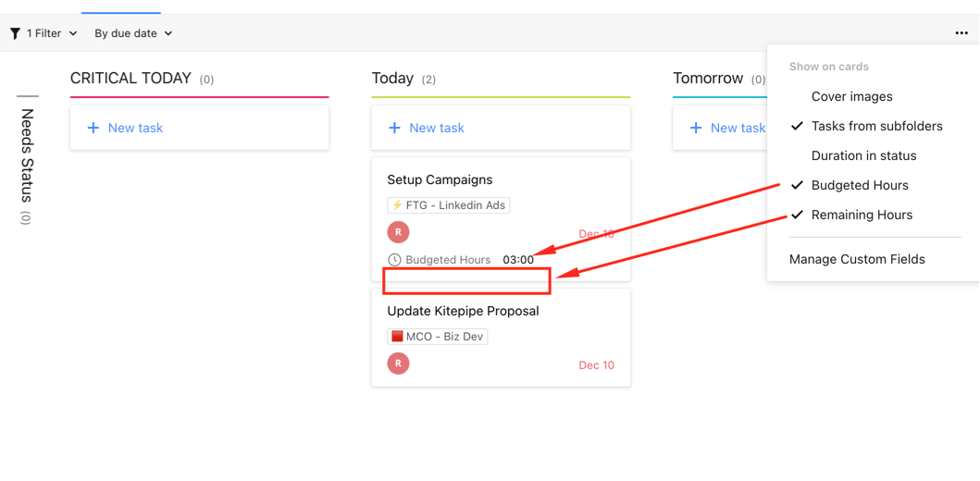The height and width of the screenshot is (481, 980).
Task: Click the red MCO - Biz Dev folder tag
Action: click(x=438, y=337)
